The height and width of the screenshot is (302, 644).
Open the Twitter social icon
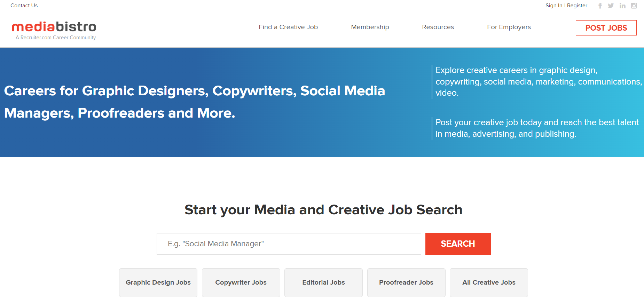pyautogui.click(x=611, y=6)
